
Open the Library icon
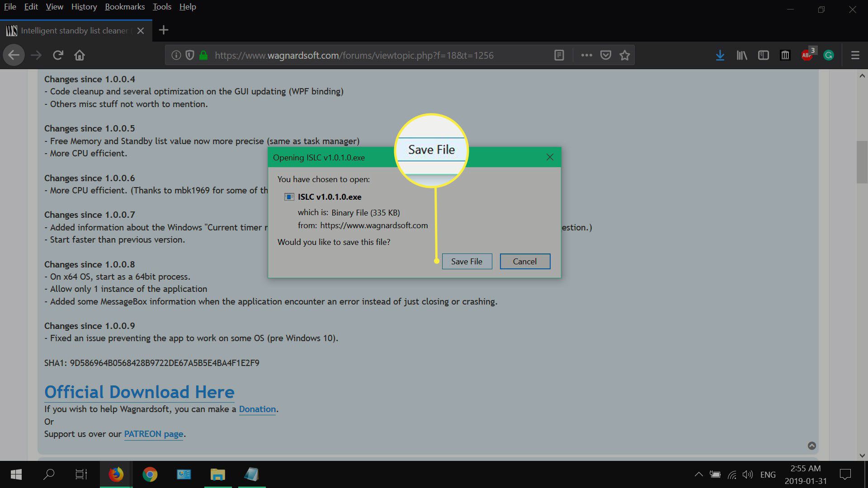coord(742,55)
